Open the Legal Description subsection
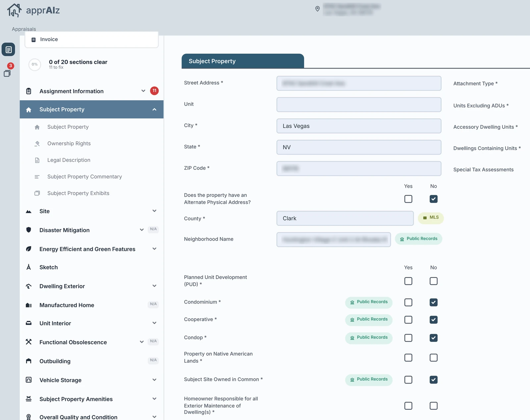The height and width of the screenshot is (420, 530). click(x=69, y=160)
